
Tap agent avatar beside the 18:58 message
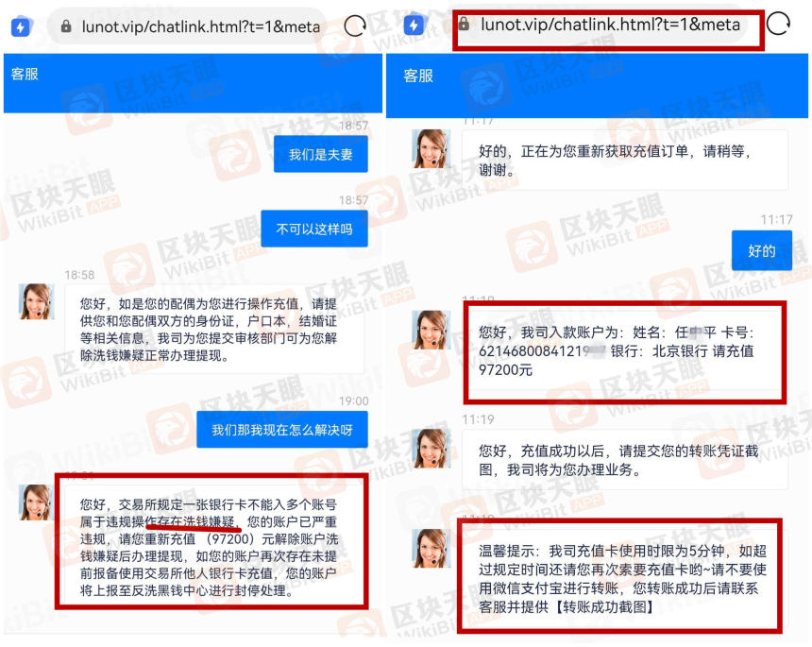tap(37, 301)
